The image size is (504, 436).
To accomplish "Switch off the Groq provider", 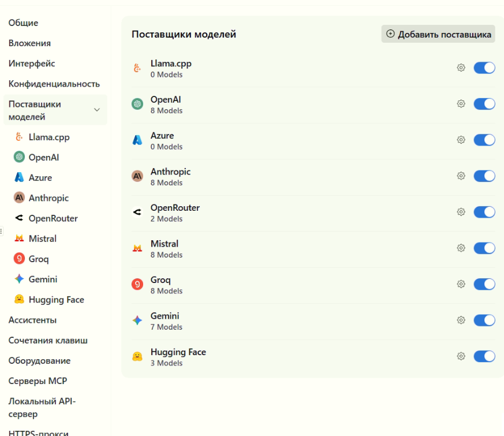I will coord(484,284).
